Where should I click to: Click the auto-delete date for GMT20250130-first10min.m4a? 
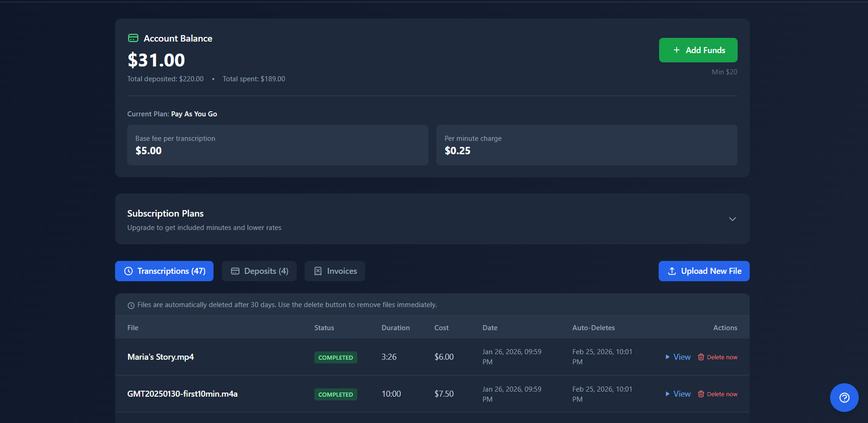pyautogui.click(x=602, y=394)
